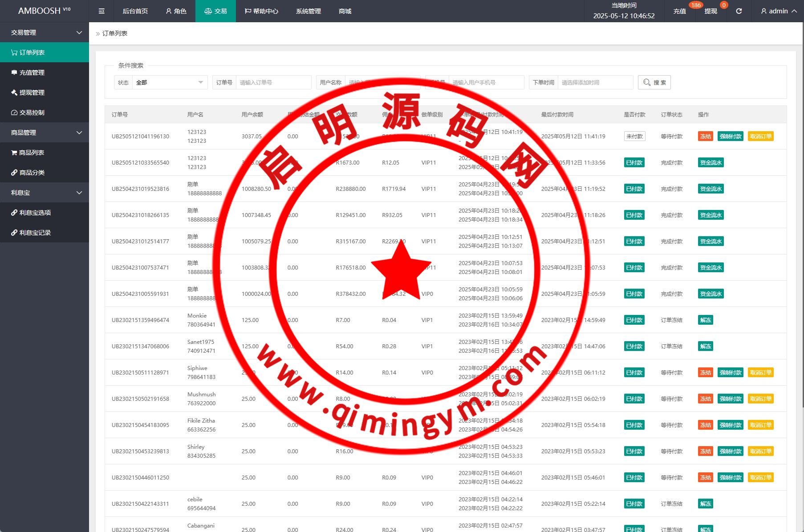Click the 下单时间 date picker field
Screen dimensions: 804x532
595,82
